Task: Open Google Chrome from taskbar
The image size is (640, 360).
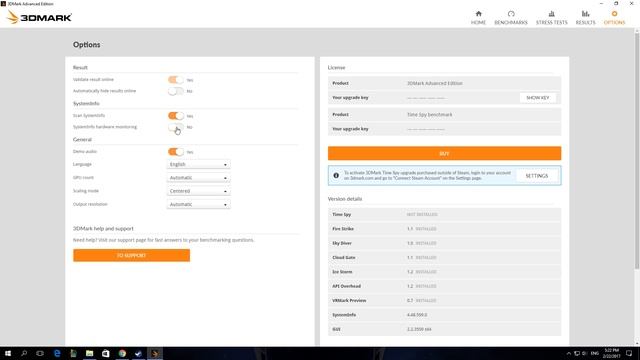Action: pyautogui.click(x=122, y=353)
